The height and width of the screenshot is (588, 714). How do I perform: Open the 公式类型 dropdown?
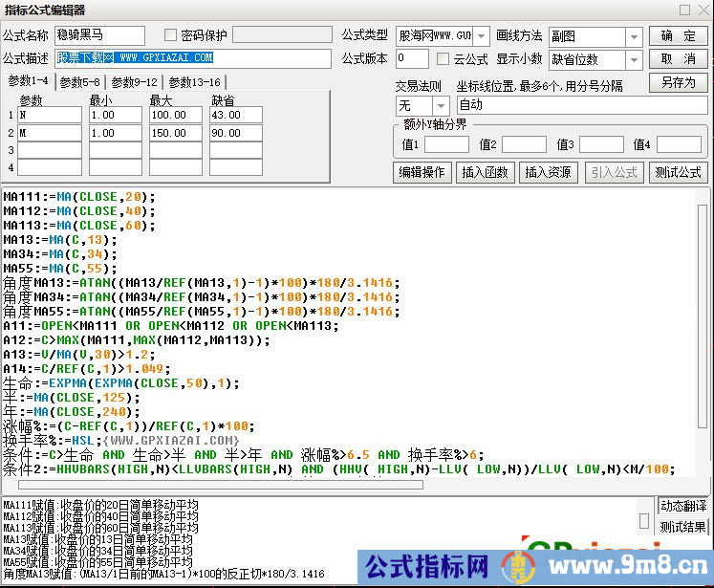[x=481, y=36]
